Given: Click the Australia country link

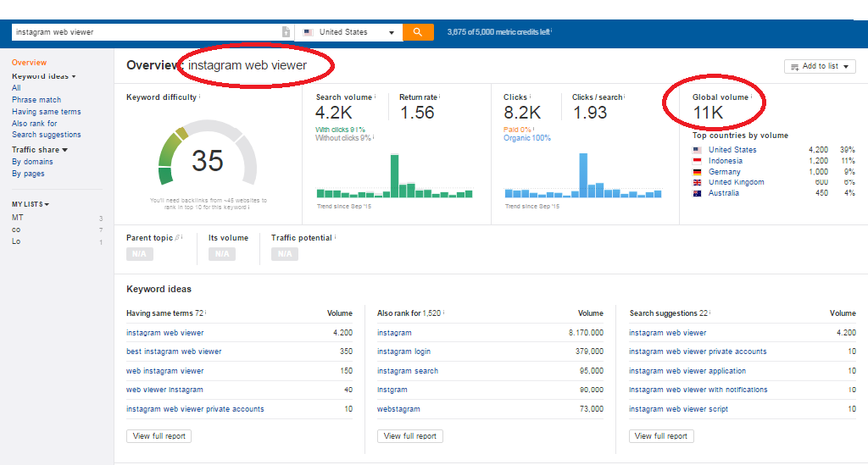Looking at the screenshot, I should click(x=724, y=193).
